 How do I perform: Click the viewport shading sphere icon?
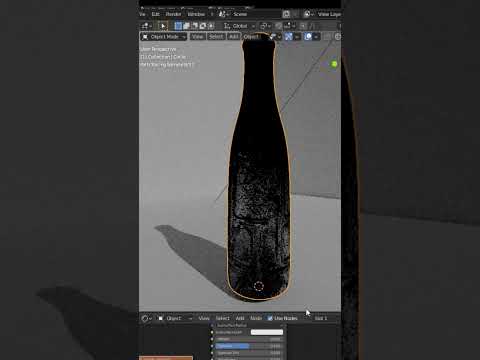337,37
